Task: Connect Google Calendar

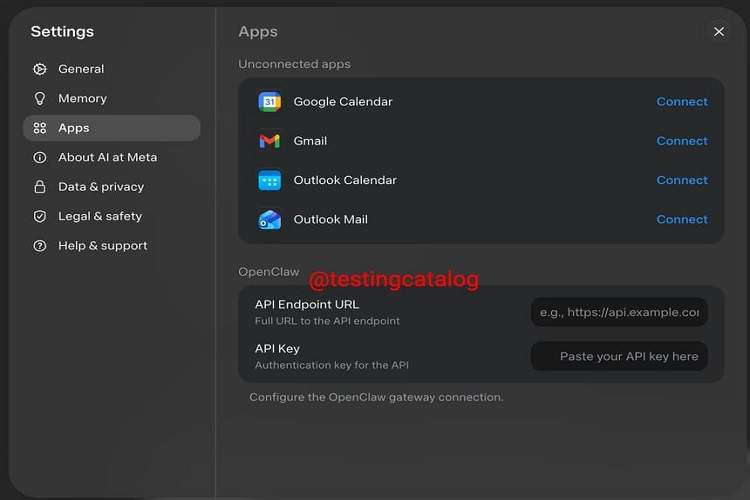Action: (x=682, y=102)
